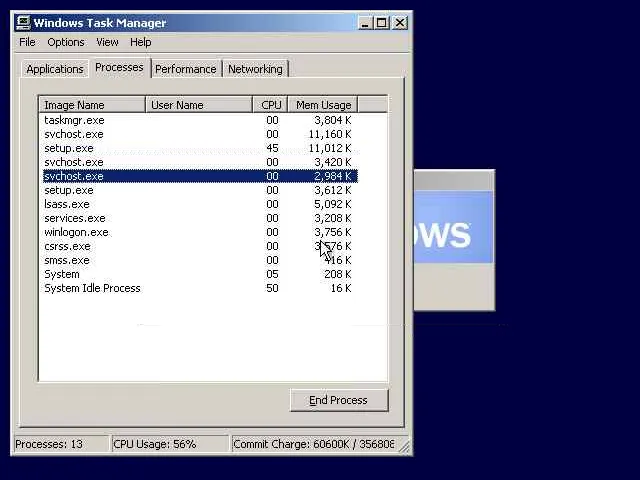Click the CPU value 50

[272, 288]
